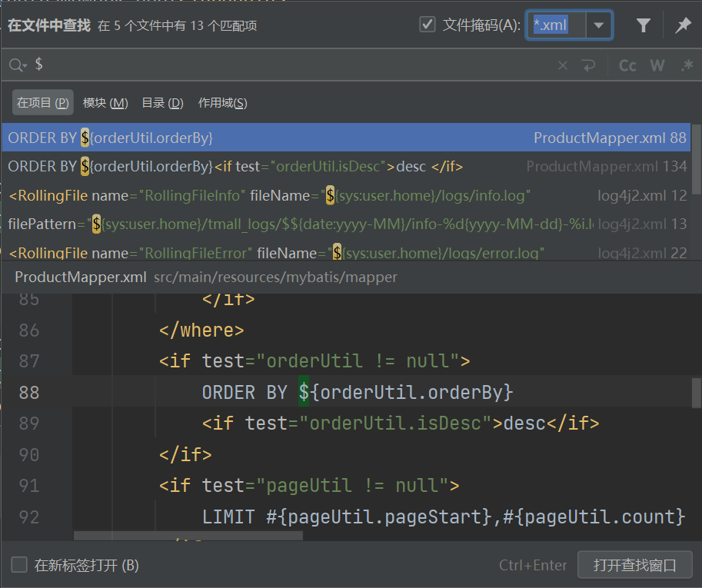Click line number 88 in preview gutter
The height and width of the screenshot is (588, 702).
(x=29, y=393)
